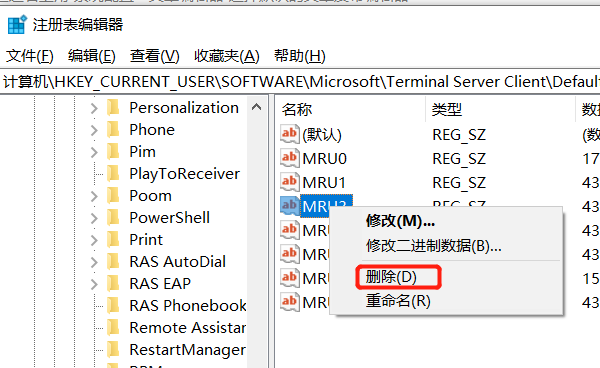Expand the Phone key

pyautogui.click(x=94, y=130)
